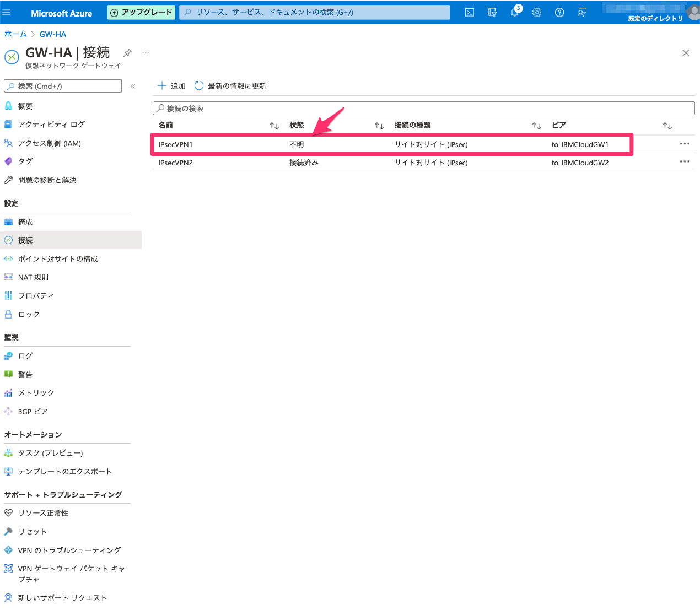Navigate to ホーム via the breadcrumb

[x=15, y=34]
